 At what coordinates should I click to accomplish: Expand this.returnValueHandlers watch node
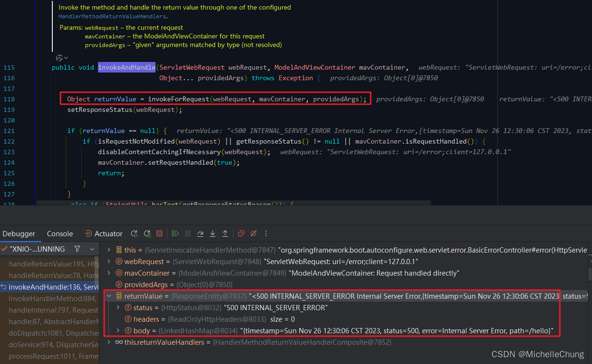[109, 342]
